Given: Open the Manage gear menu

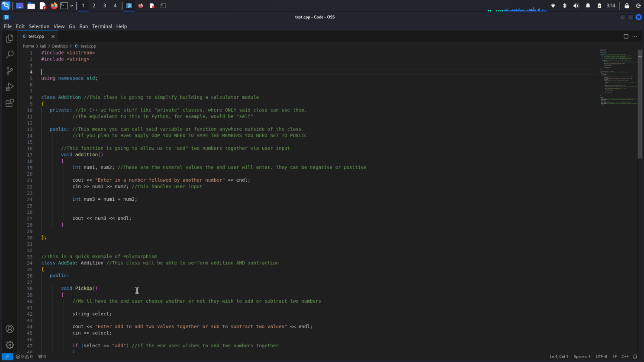Looking at the screenshot, I should [10, 345].
